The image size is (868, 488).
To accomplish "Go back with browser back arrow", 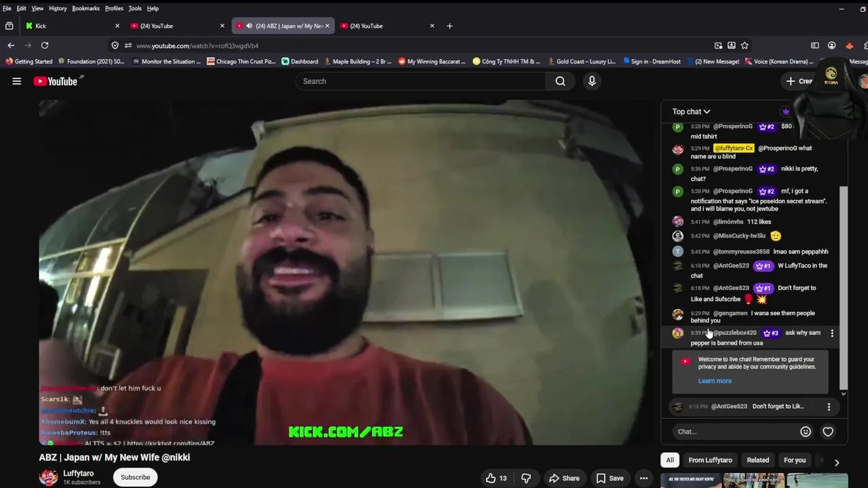I will pos(11,45).
